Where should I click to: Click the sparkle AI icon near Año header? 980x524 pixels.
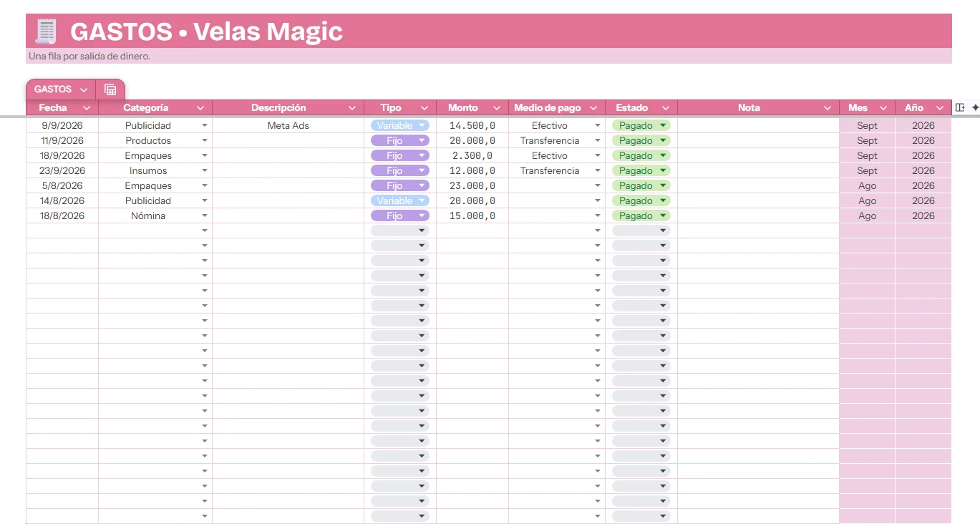pos(975,107)
